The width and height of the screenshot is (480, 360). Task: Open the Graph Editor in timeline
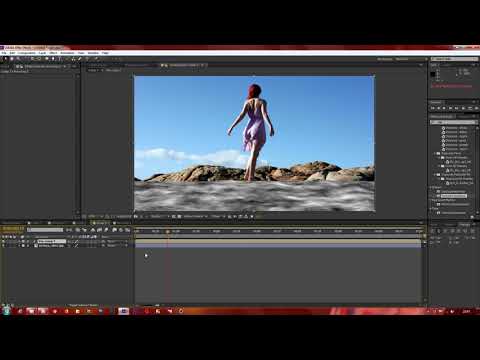[127, 230]
